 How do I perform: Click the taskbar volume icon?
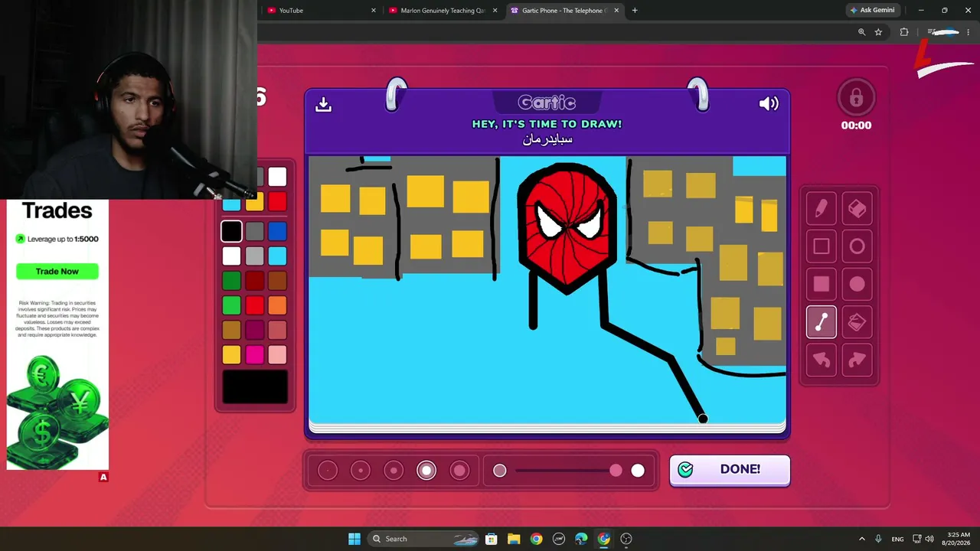[929, 539]
